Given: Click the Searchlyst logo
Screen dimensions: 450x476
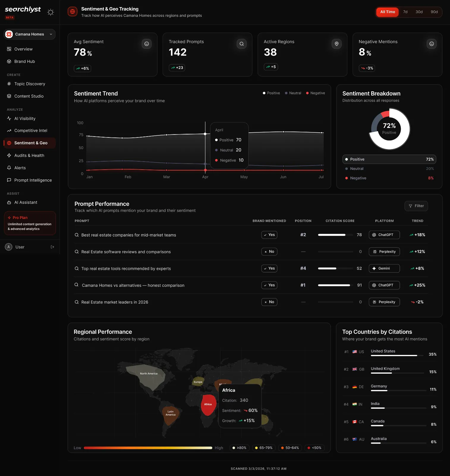Looking at the screenshot, I should (23, 10).
